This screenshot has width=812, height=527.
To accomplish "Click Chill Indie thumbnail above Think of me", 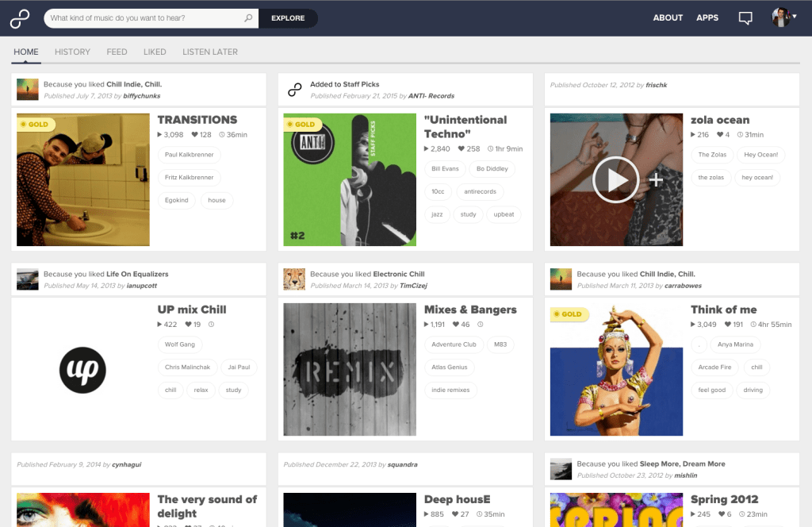I will click(x=561, y=279).
